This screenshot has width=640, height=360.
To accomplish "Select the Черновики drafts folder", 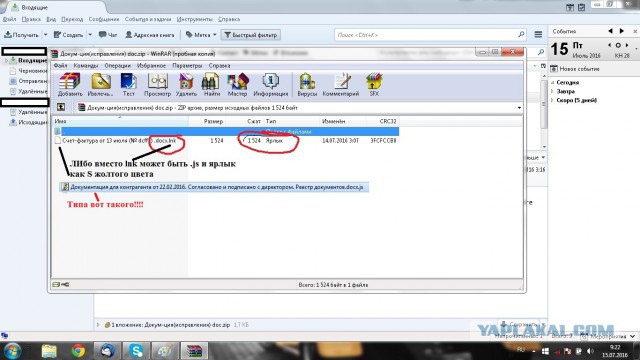I will [x=28, y=71].
